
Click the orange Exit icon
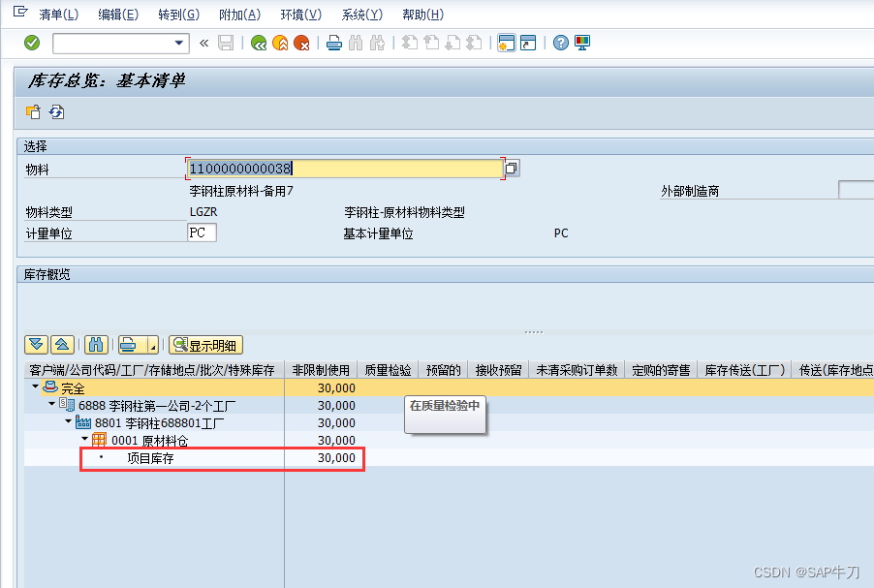[x=280, y=43]
